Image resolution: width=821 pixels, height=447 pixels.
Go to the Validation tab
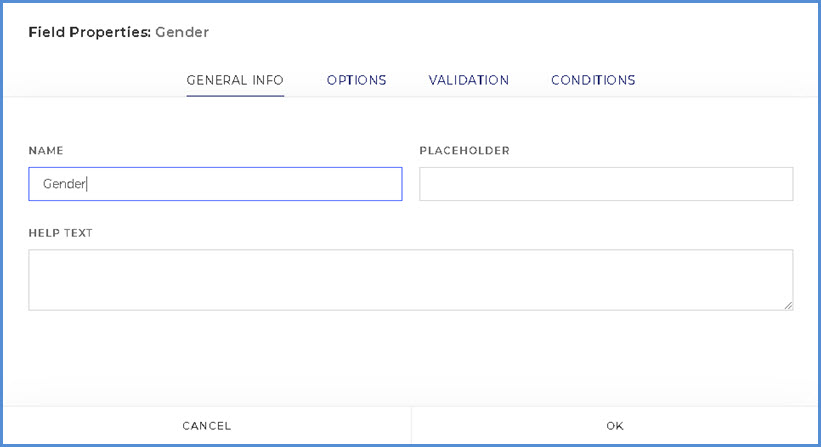coord(468,80)
